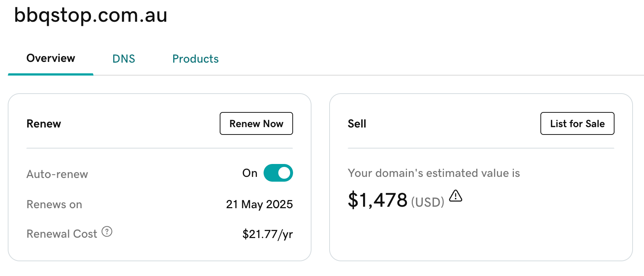Select the 21 May 2025 renewal date
Screen dimensions: 644x276
259,205
